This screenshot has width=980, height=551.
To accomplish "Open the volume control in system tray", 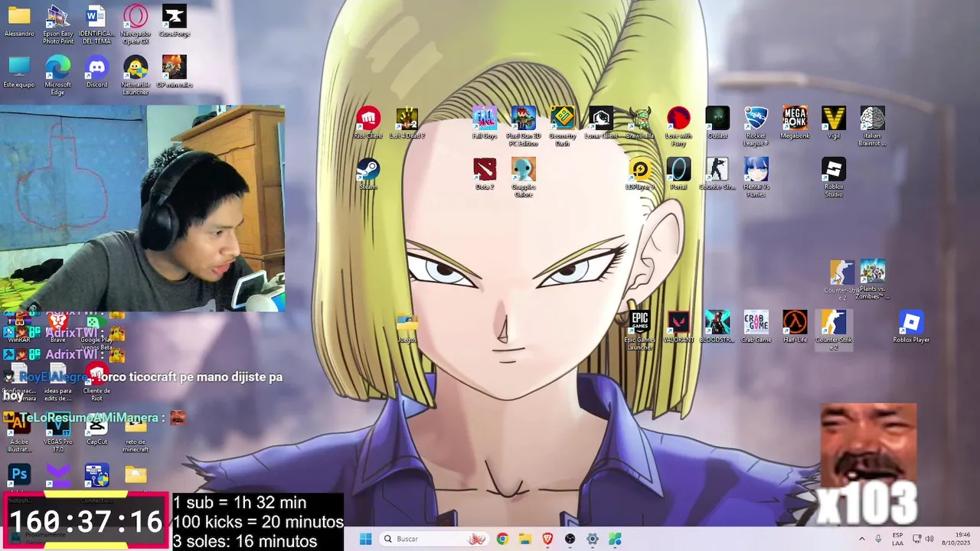I will point(929,539).
